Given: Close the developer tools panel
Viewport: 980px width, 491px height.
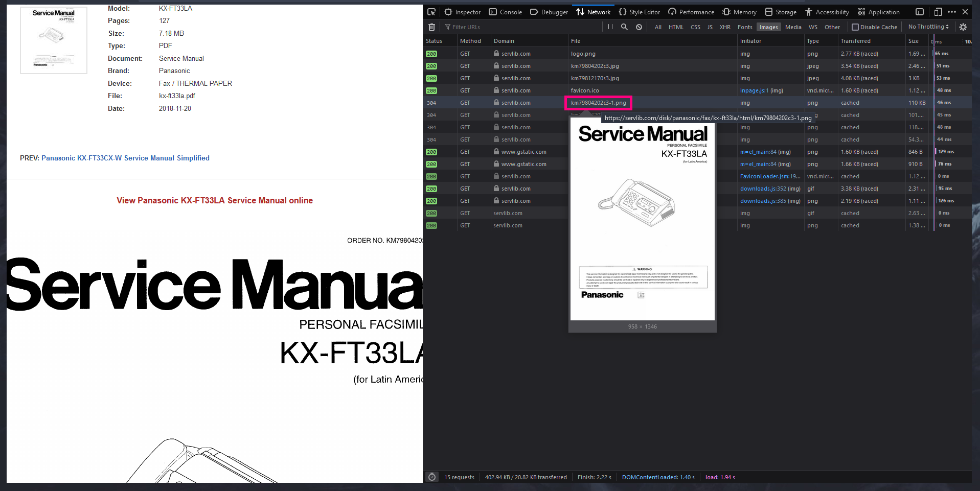Looking at the screenshot, I should (965, 12).
